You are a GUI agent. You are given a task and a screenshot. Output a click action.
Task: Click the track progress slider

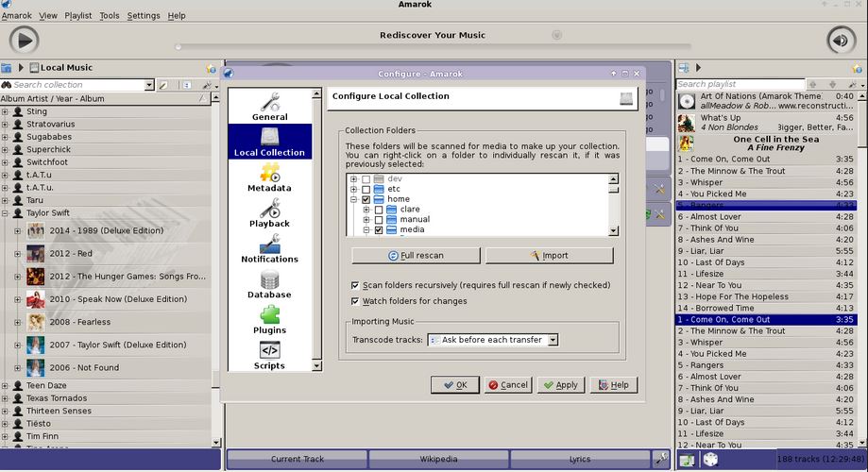pyautogui.click(x=434, y=47)
